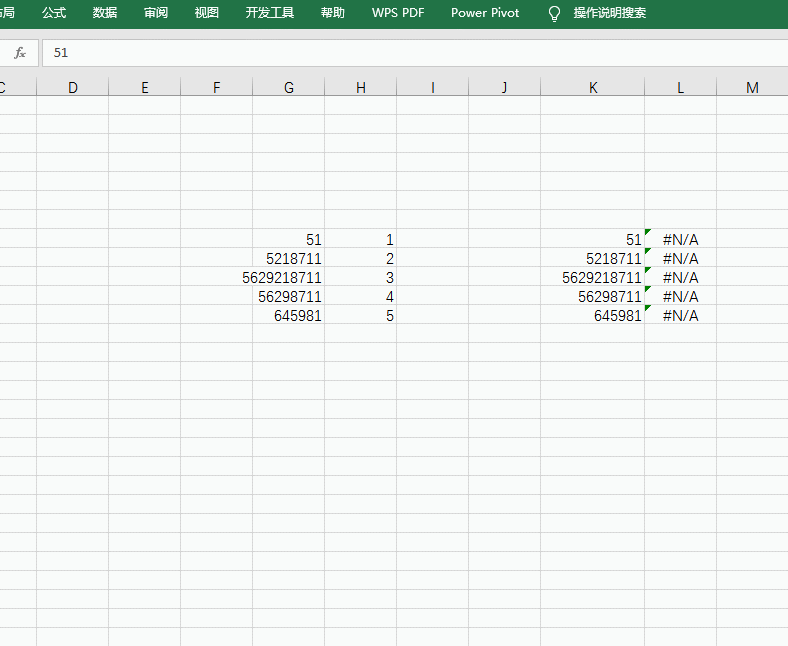Select cell 56298711 in column G

[x=288, y=296]
